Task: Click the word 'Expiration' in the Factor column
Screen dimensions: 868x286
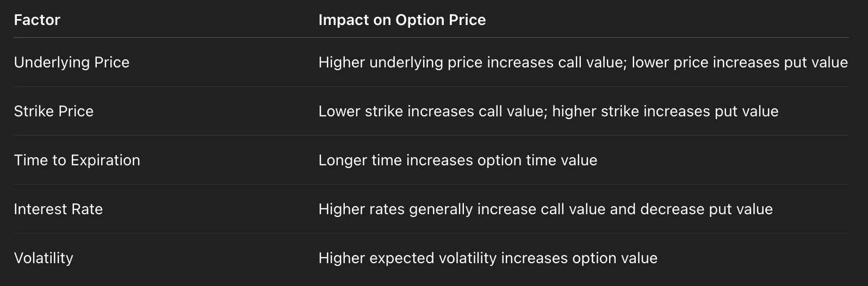Action: coord(106,160)
